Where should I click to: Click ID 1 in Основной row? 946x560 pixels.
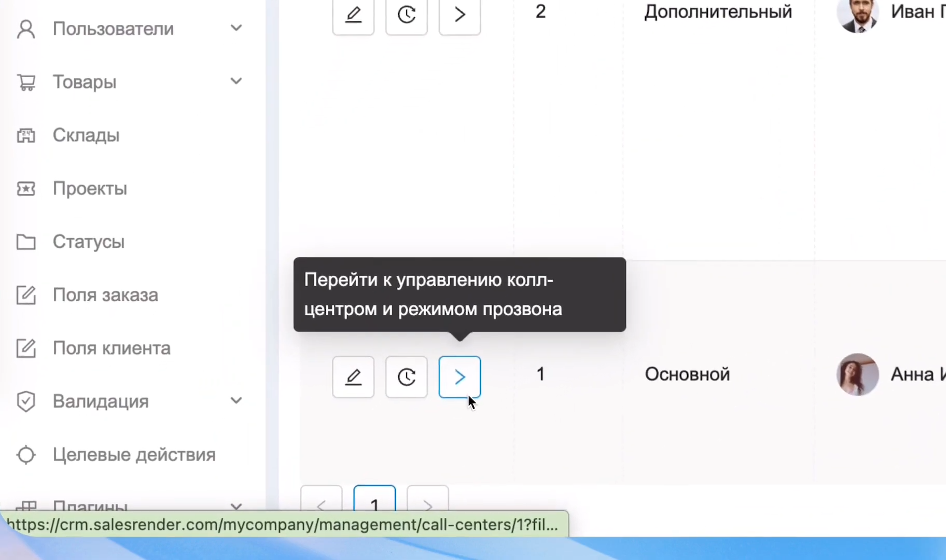coord(540,374)
